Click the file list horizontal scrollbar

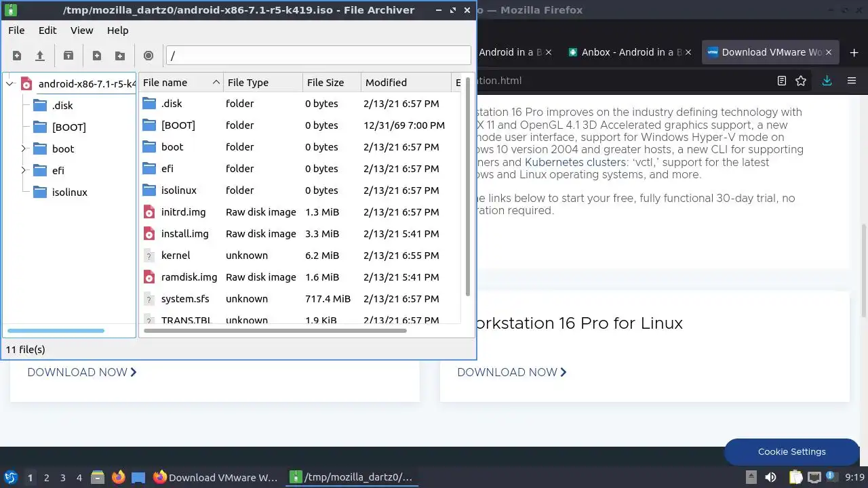275,331
